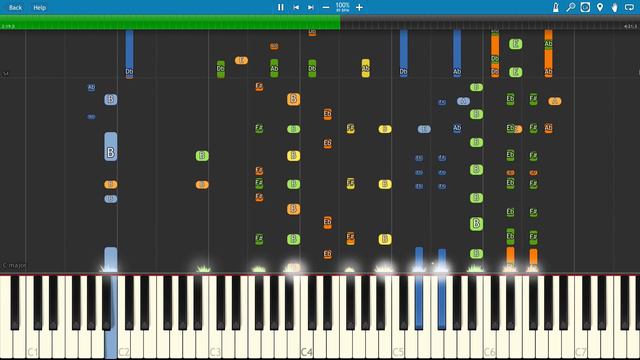Skip forward to the next section
Viewport: 640px width, 360px height.
tap(311, 7)
